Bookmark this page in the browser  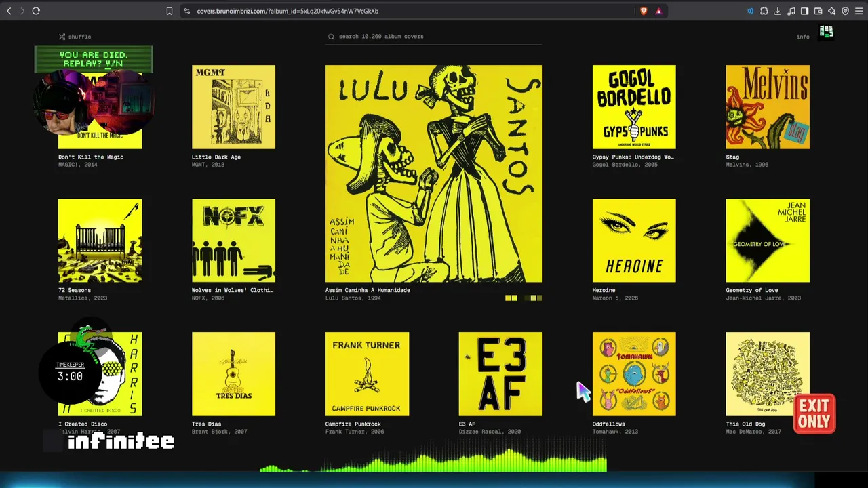pos(170,11)
